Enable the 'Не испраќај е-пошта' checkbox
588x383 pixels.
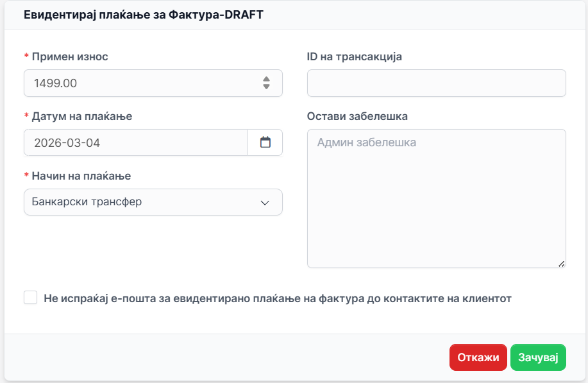coord(30,298)
